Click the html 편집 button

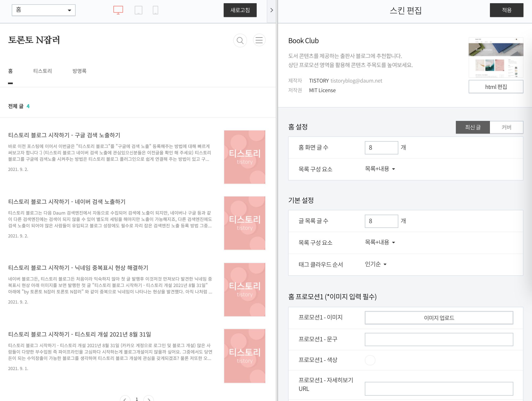point(496,87)
